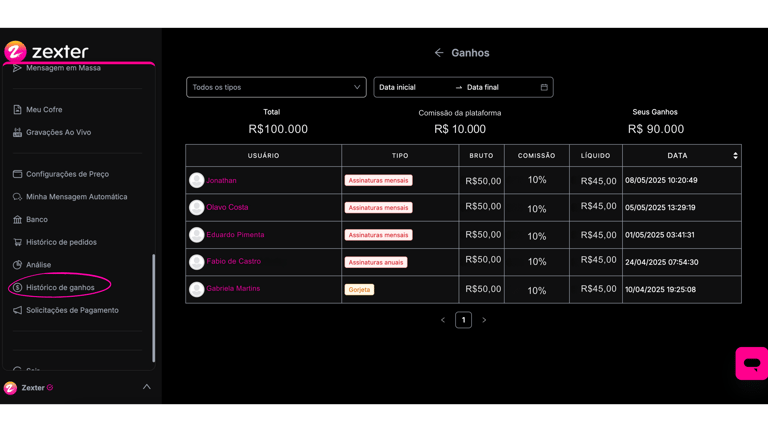The width and height of the screenshot is (768, 432).
Task: Click the sidebar vertical scrollbar
Action: 153,306
